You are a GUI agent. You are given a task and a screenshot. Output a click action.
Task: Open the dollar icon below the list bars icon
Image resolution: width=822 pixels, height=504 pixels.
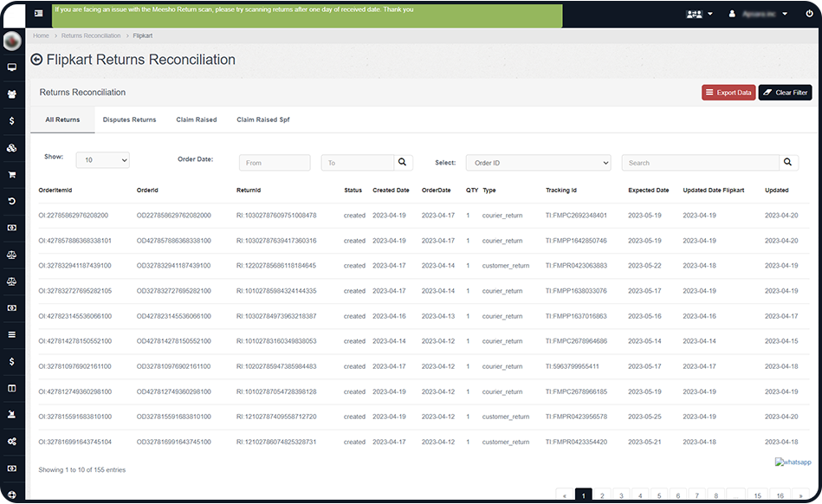point(11,361)
